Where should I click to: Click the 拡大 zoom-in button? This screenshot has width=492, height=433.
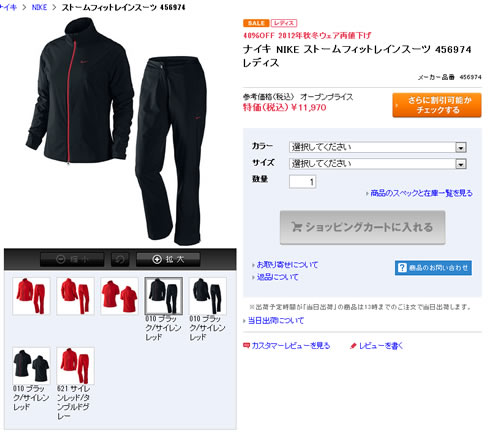coord(168,259)
